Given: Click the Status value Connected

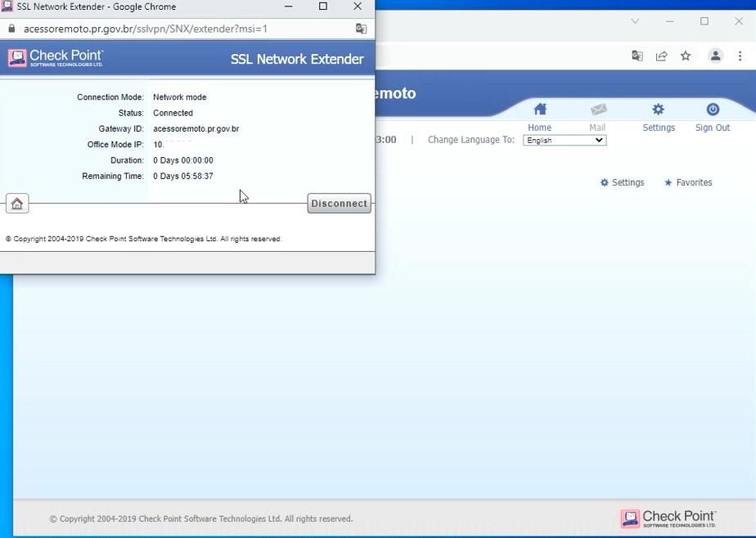Looking at the screenshot, I should tap(173, 113).
